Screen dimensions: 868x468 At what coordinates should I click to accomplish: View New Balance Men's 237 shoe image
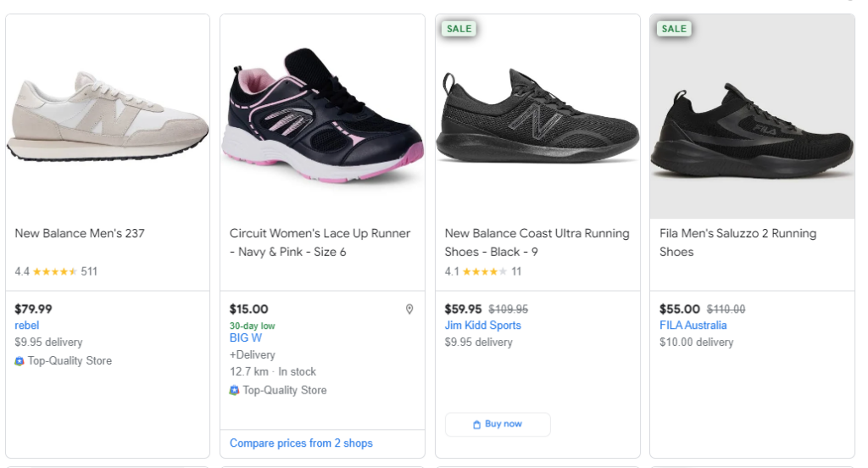coord(108,117)
